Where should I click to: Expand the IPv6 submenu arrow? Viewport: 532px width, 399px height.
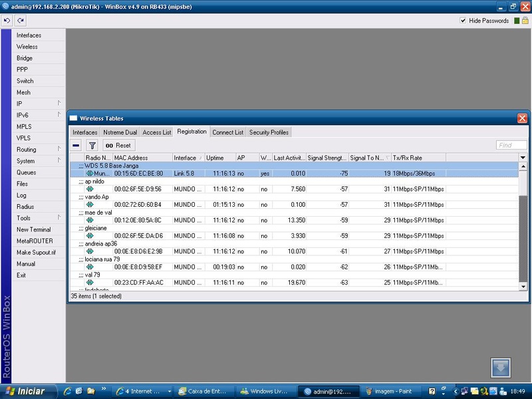click(x=59, y=114)
